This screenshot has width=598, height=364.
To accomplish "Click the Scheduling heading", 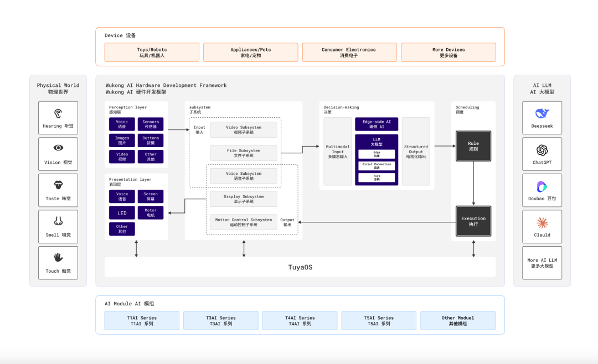I will tap(467, 110).
